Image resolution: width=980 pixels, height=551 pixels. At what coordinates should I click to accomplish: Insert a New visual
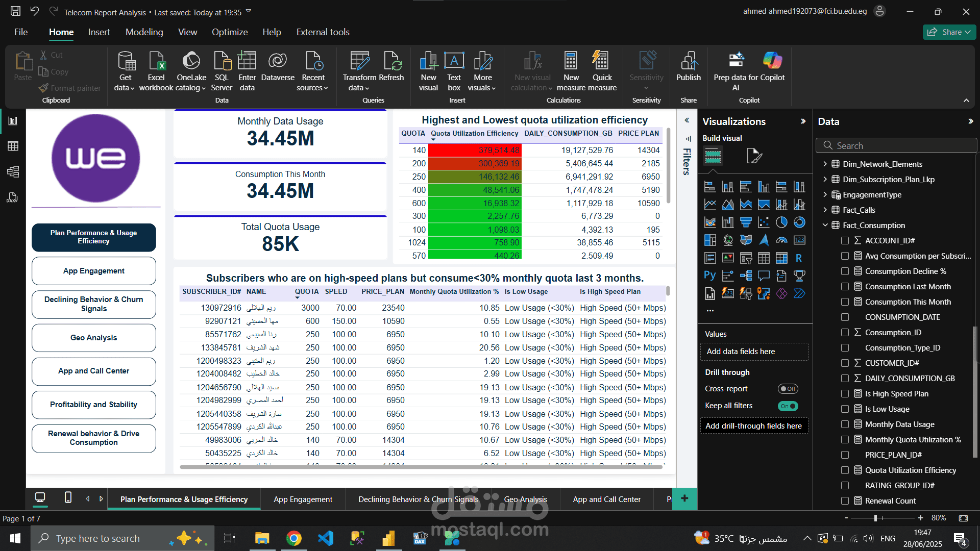click(x=429, y=71)
